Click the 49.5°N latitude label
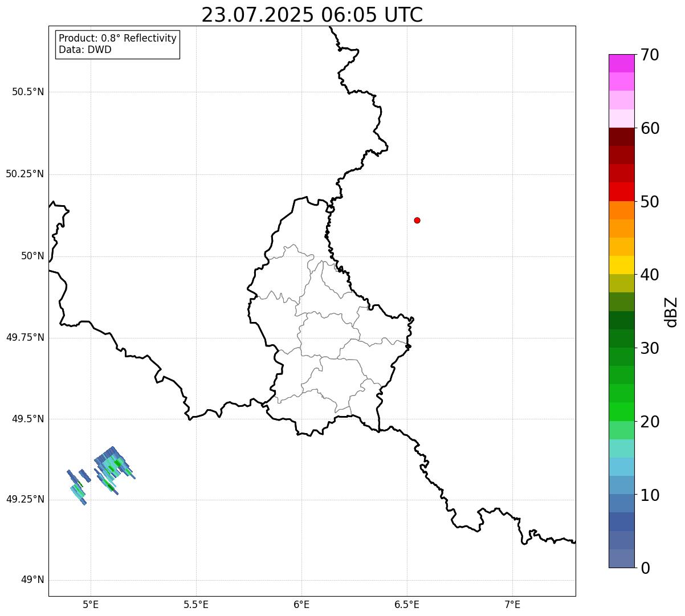The image size is (685, 616). click(28, 419)
